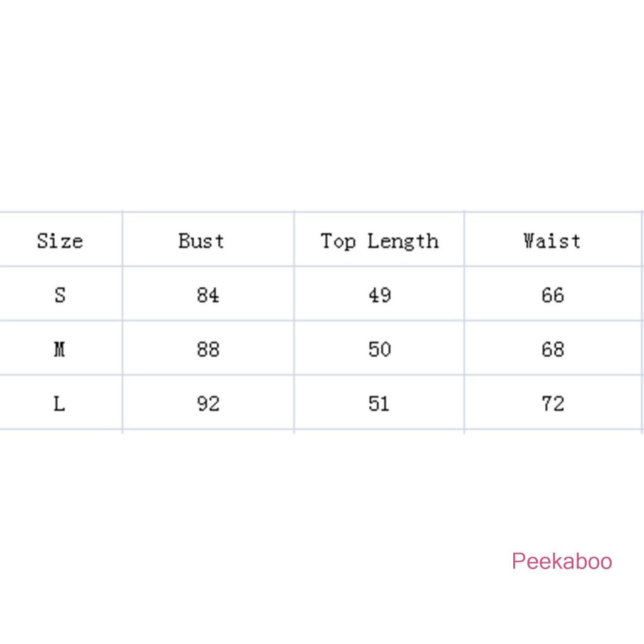Click top length value 51

point(379,403)
